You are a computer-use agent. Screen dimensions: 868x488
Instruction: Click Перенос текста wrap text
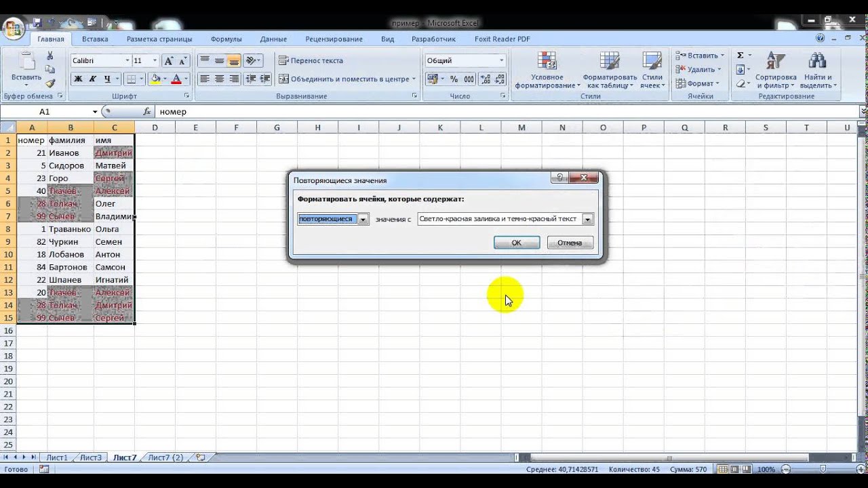point(311,60)
